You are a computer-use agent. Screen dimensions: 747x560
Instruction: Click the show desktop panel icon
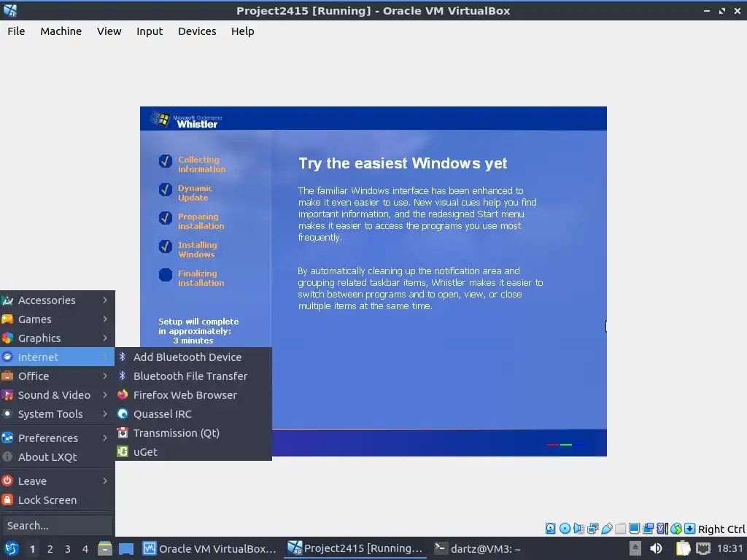126,549
